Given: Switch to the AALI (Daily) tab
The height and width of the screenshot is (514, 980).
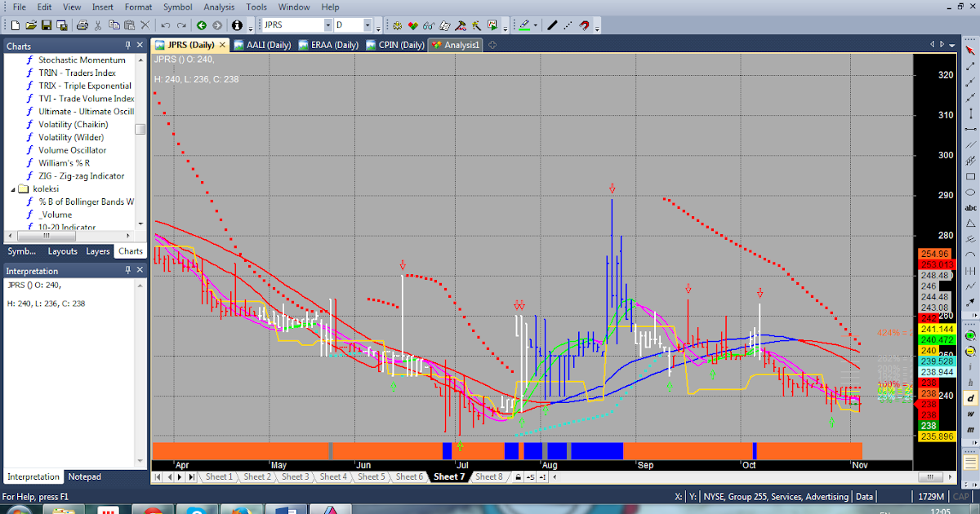Looking at the screenshot, I should pyautogui.click(x=263, y=45).
